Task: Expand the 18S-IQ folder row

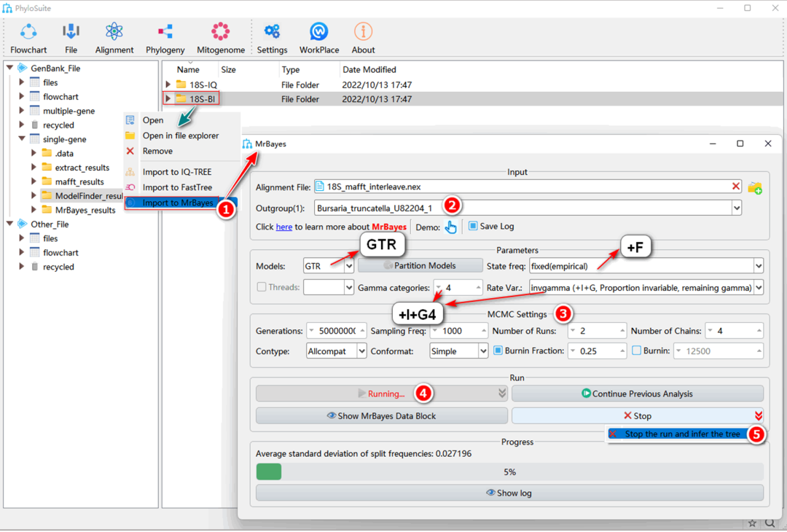Action: click(168, 85)
